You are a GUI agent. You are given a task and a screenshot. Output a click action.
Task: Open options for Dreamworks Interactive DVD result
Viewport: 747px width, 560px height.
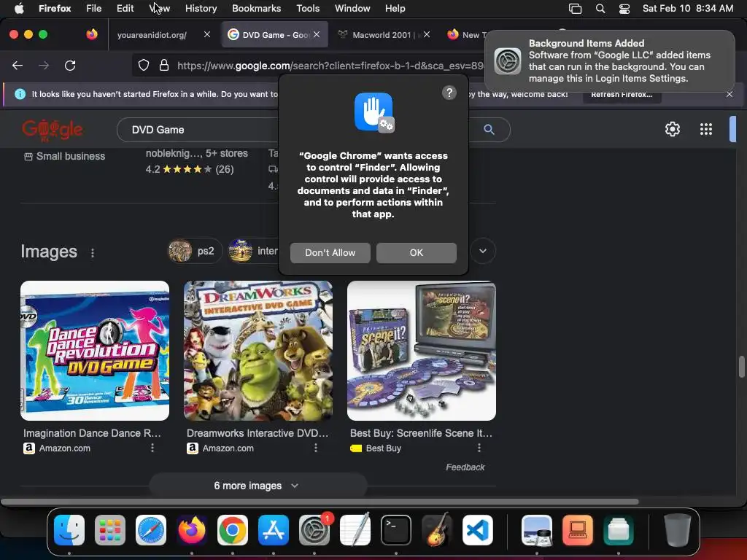coord(315,448)
